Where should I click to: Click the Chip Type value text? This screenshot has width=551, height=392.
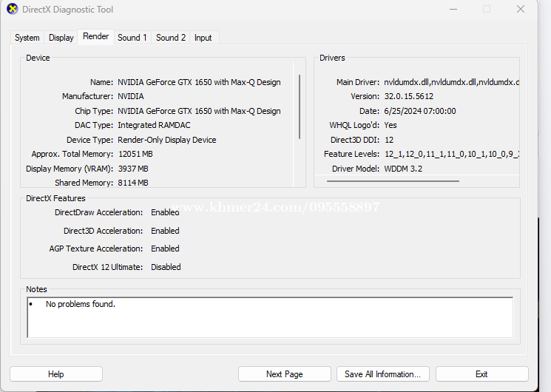(199, 111)
